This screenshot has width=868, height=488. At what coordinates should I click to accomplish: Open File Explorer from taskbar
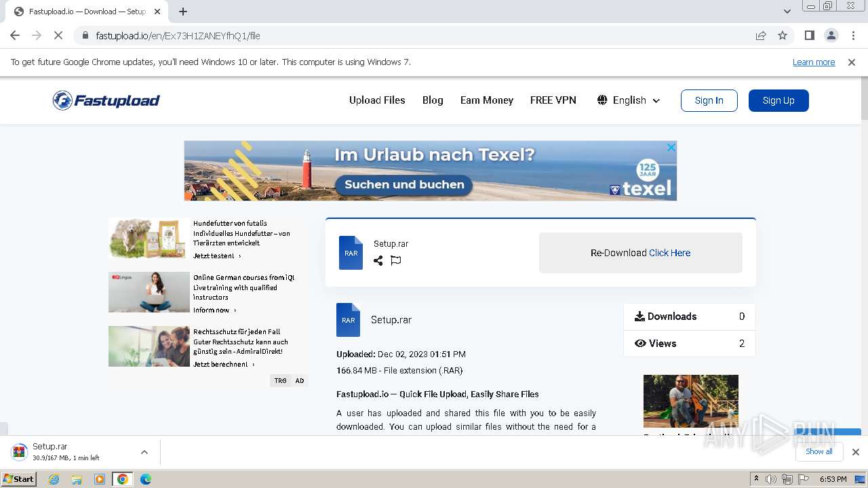pos(77,479)
